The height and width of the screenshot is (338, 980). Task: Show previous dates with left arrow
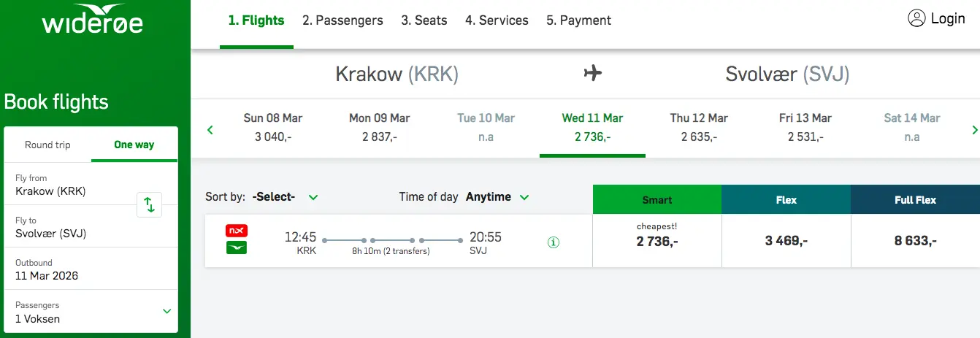pos(210,131)
